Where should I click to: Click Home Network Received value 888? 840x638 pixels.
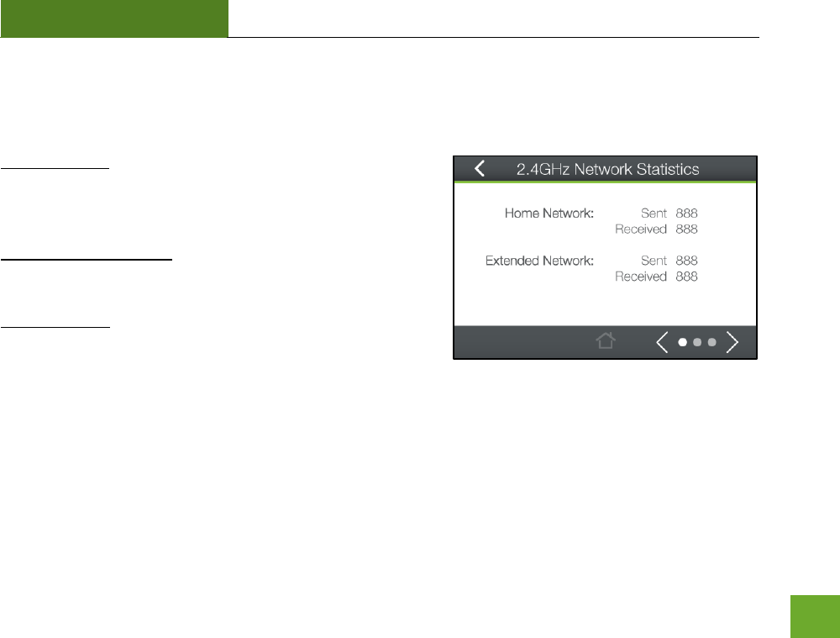686,229
